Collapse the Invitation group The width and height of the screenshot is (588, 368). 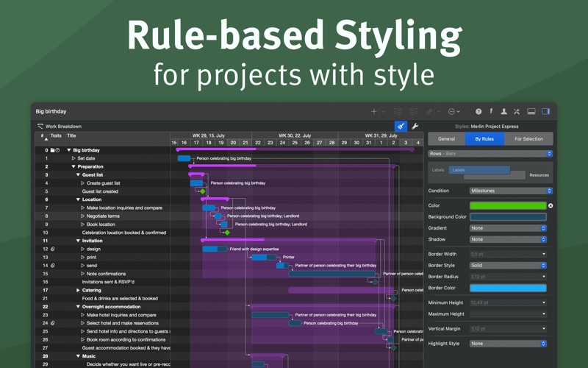point(78,241)
